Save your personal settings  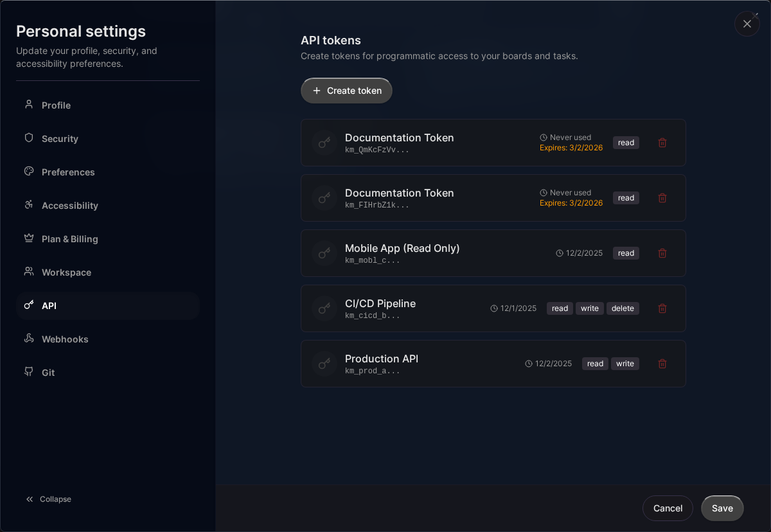[722, 508]
